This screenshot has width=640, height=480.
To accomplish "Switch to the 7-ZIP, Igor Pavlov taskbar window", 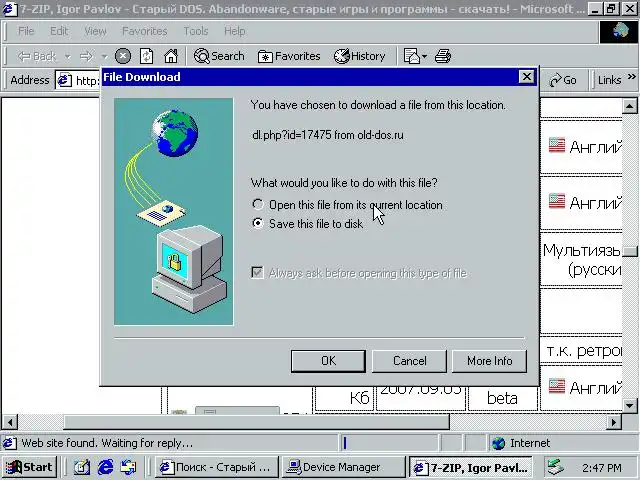I will pos(471,467).
